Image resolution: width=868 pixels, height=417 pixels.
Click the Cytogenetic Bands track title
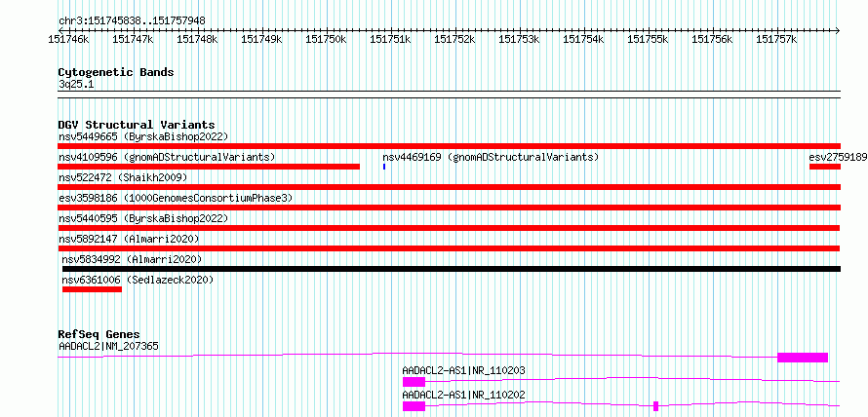[116, 72]
